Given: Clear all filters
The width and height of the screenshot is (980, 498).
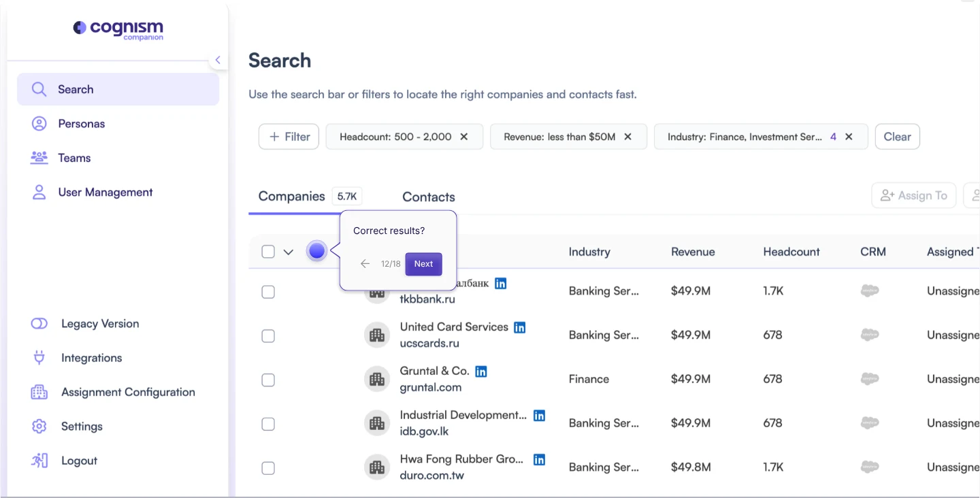Looking at the screenshot, I should tap(897, 137).
